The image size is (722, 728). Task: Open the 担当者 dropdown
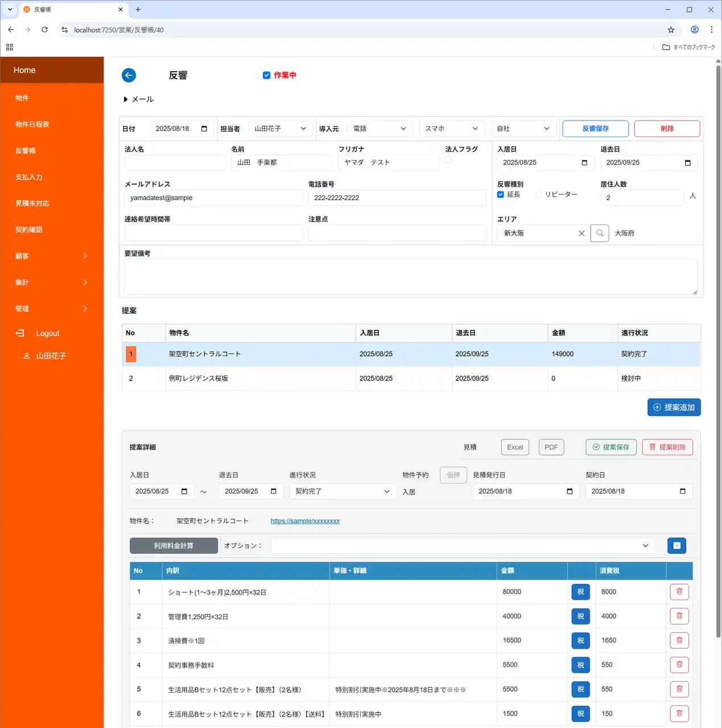[280, 129]
